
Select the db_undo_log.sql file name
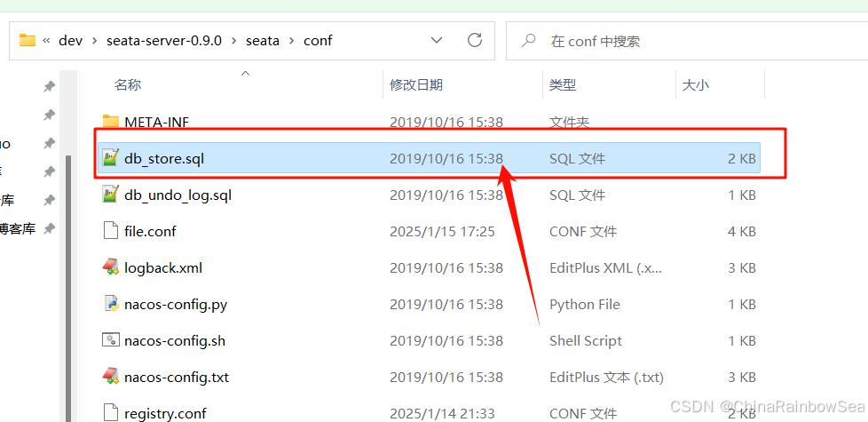178,195
